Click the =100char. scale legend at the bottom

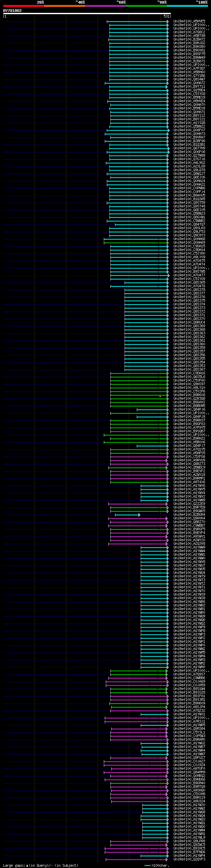click(157, 865)
